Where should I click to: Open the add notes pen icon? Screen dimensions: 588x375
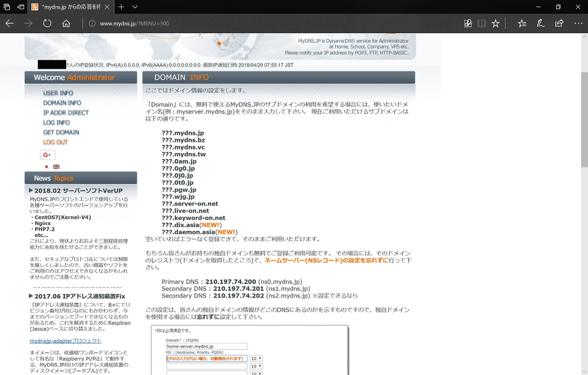coord(540,24)
